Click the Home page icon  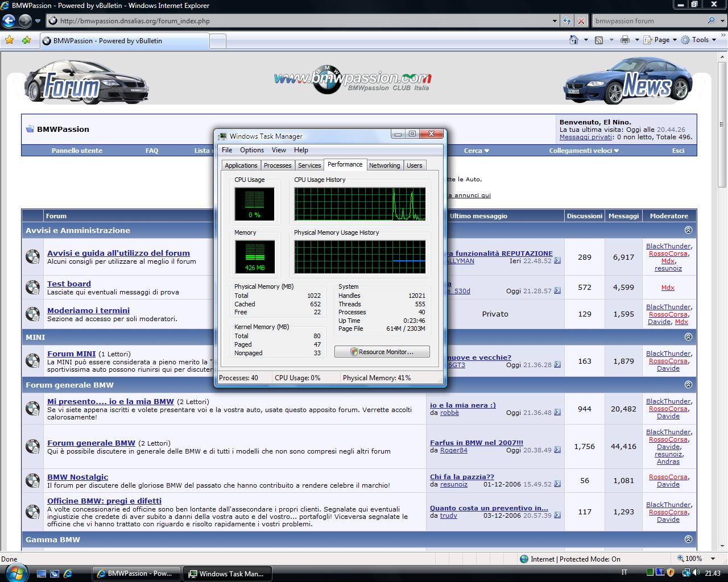pyautogui.click(x=574, y=40)
